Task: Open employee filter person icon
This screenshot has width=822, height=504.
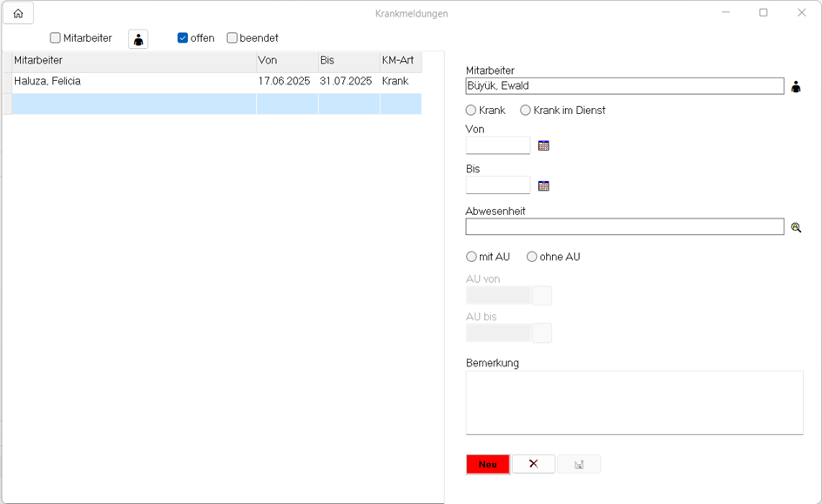Action: pyautogui.click(x=138, y=39)
